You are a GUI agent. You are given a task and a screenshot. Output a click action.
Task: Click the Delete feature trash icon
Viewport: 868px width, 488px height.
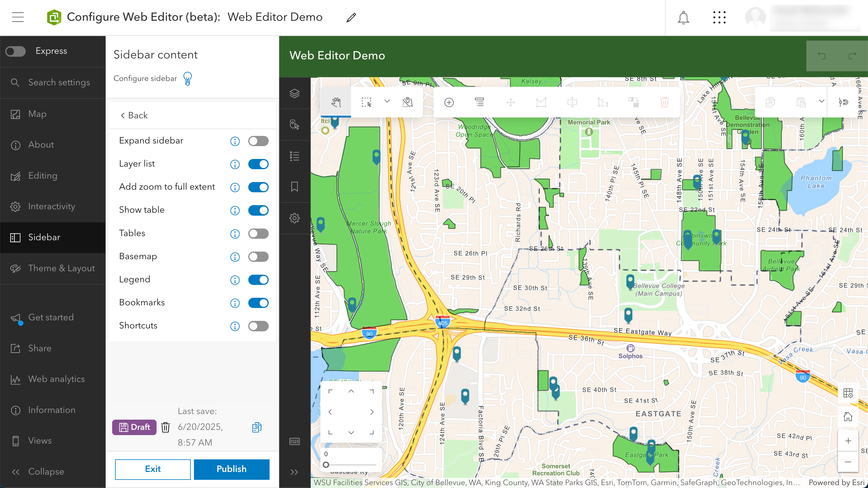tap(664, 102)
